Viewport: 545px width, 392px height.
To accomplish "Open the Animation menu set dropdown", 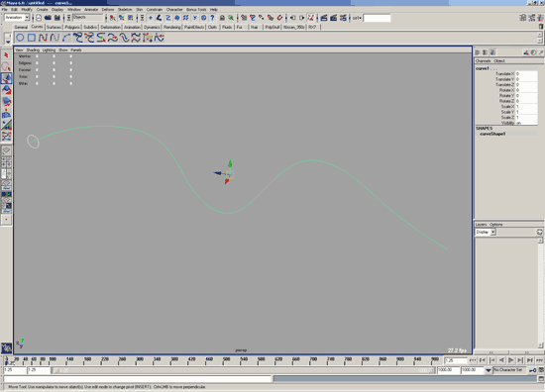I will coord(27,18).
